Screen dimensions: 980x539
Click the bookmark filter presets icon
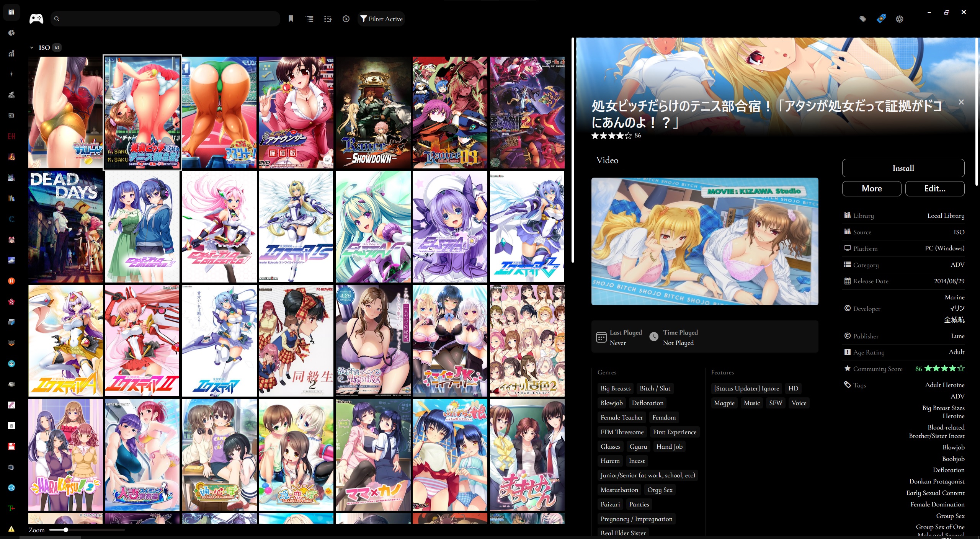point(291,19)
